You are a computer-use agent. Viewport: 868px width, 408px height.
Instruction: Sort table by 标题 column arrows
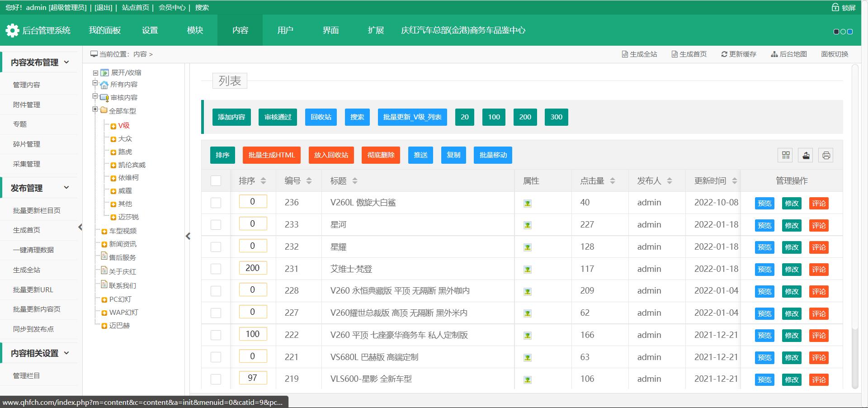pyautogui.click(x=355, y=181)
